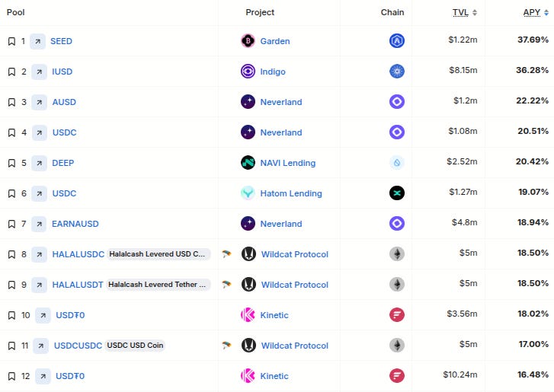554x392 pixels.
Task: Click the chain icon in SEED row
Action: pyautogui.click(x=397, y=41)
